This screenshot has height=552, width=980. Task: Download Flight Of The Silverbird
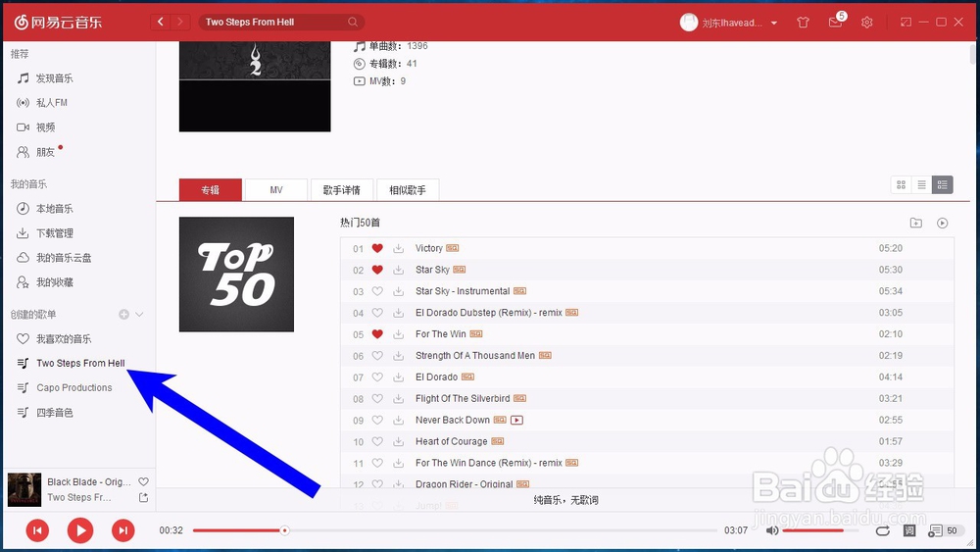click(398, 399)
